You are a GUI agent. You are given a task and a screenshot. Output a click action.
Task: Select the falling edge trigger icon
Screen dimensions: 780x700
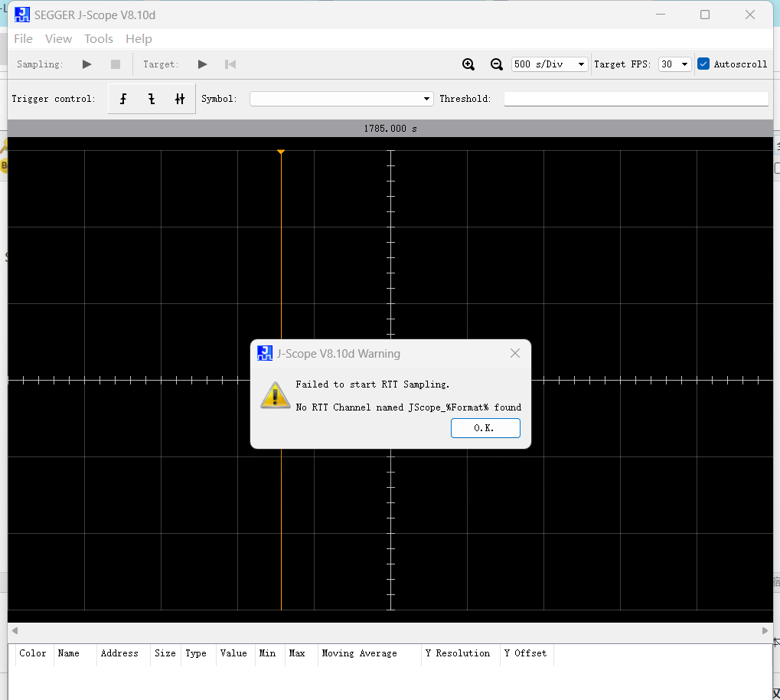pyautogui.click(x=152, y=99)
